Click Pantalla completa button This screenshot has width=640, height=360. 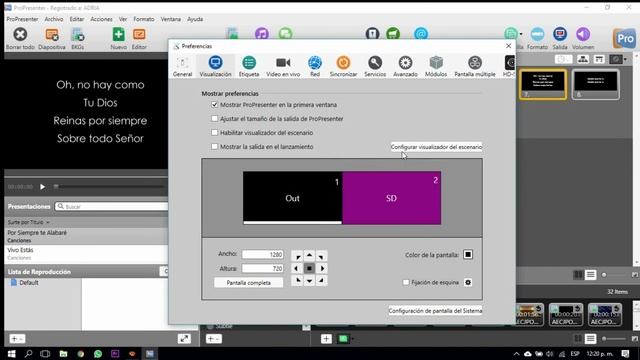point(249,282)
